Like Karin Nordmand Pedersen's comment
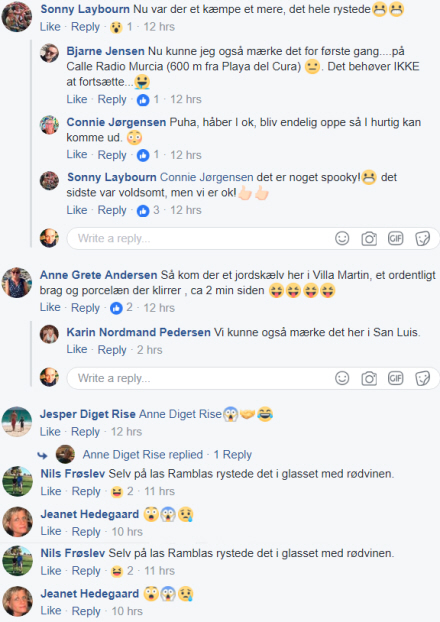This screenshot has height=622, width=440. [x=77, y=349]
